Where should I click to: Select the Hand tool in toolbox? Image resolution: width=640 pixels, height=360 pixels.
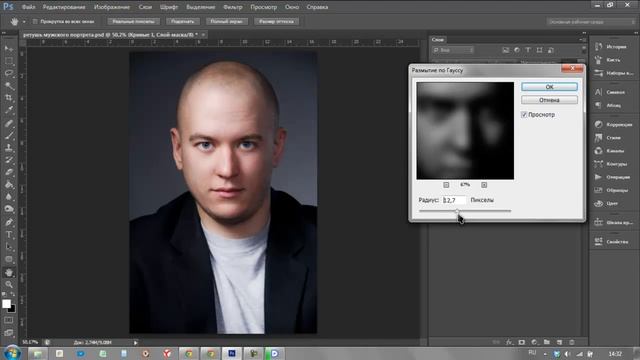coord(9,272)
